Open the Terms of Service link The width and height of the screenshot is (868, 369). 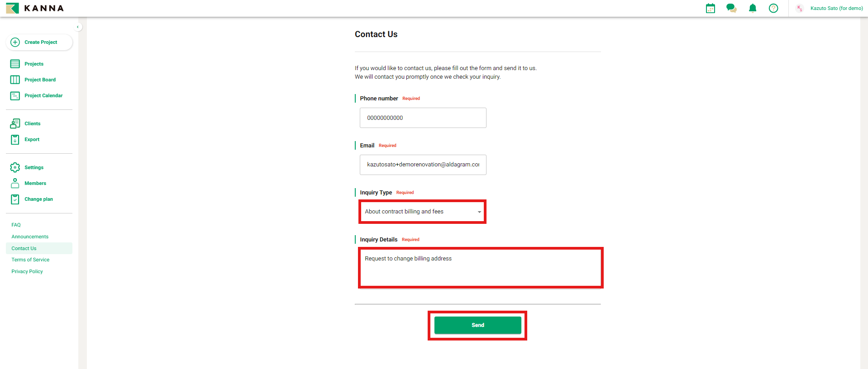(x=30, y=260)
